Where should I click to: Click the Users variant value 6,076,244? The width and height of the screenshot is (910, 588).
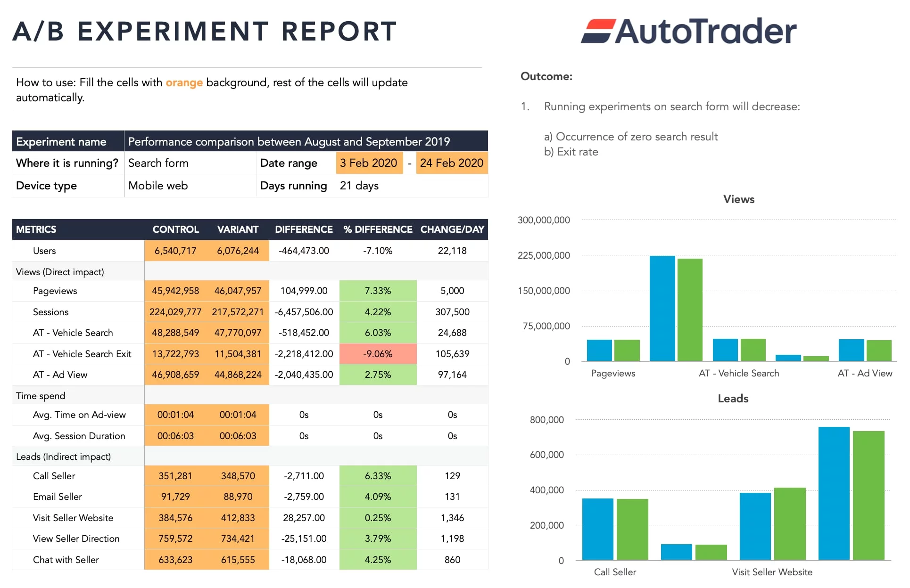(238, 251)
